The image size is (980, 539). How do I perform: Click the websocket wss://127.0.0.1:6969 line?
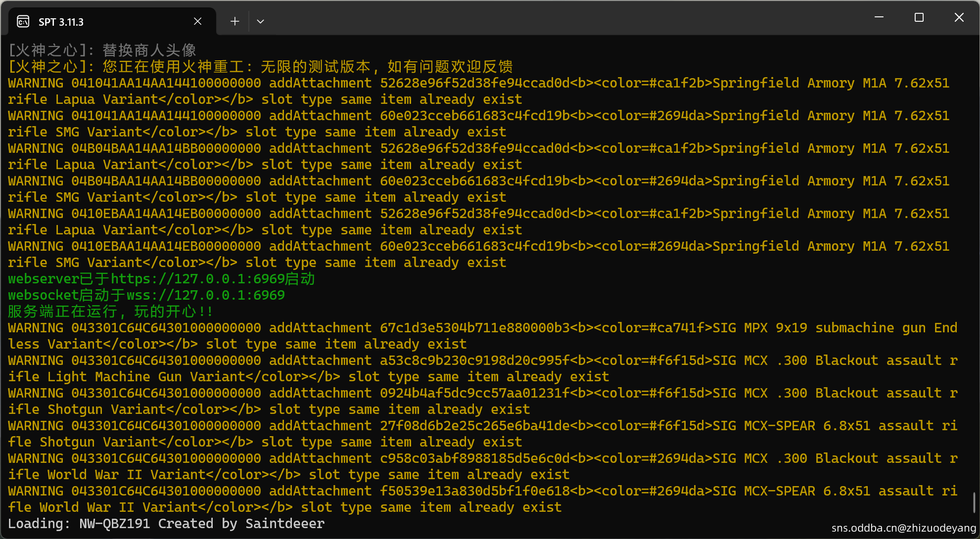coord(146,295)
